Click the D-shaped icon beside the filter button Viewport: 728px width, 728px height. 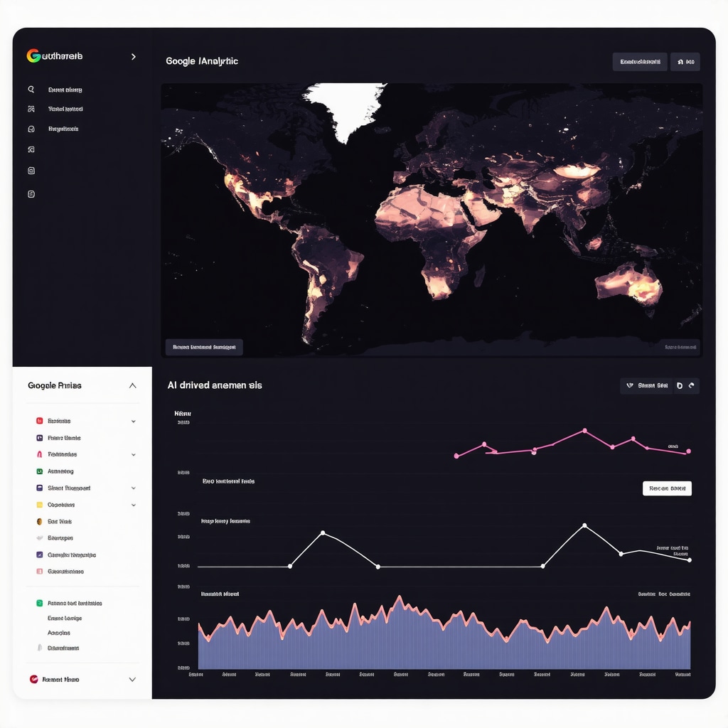tap(680, 386)
